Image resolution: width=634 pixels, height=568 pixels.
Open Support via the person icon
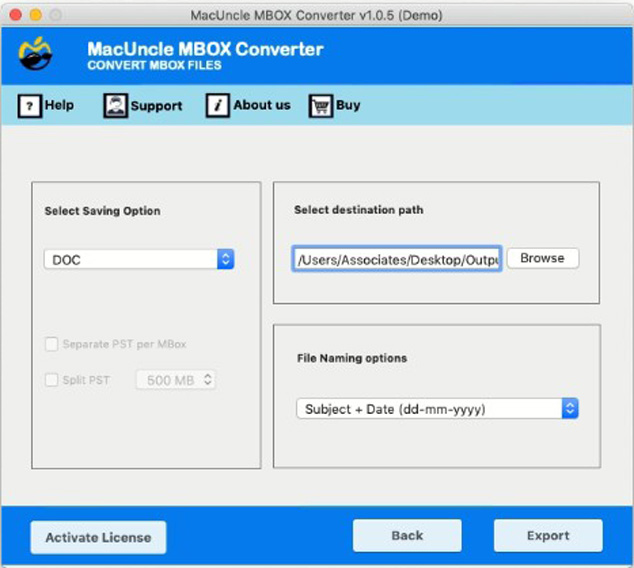coord(116,106)
